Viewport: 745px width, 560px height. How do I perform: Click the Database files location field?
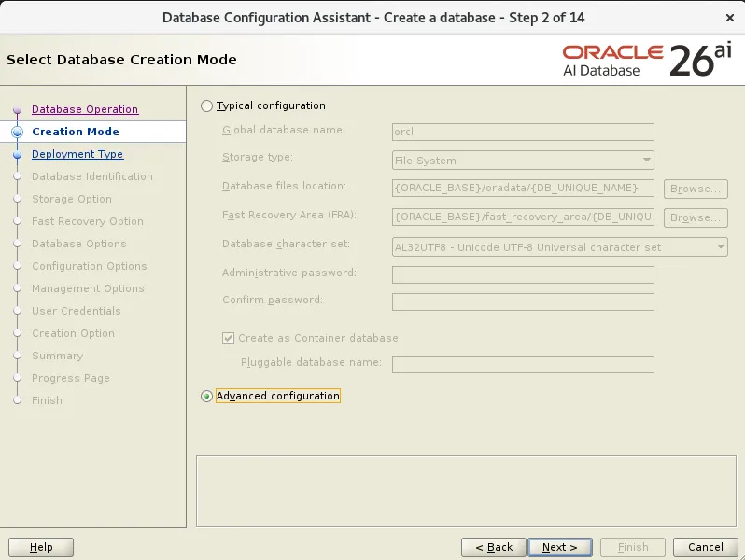(x=523, y=189)
